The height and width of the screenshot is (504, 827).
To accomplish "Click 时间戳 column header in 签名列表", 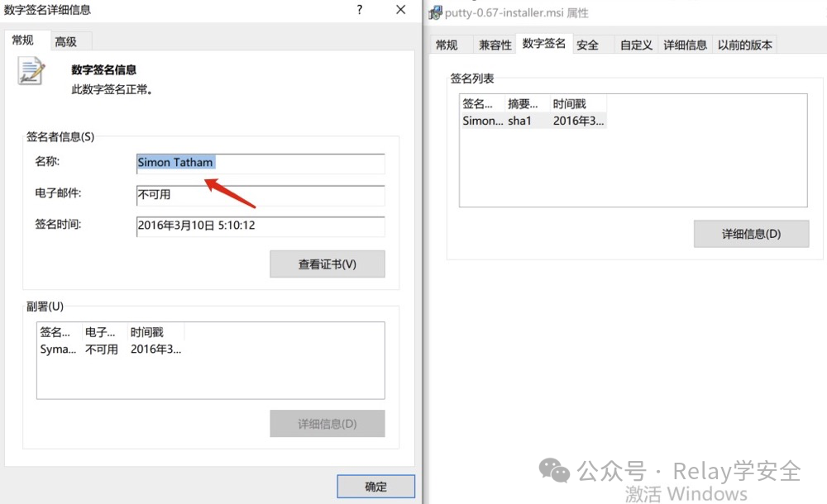I will coord(579,104).
